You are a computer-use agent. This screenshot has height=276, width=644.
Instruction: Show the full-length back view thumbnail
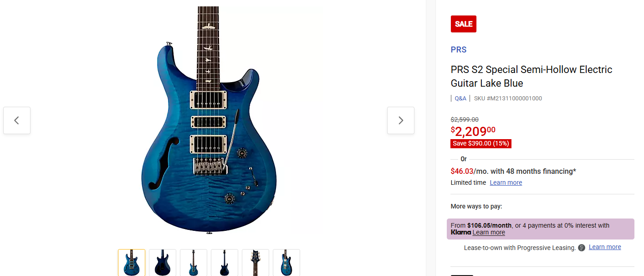click(x=225, y=263)
